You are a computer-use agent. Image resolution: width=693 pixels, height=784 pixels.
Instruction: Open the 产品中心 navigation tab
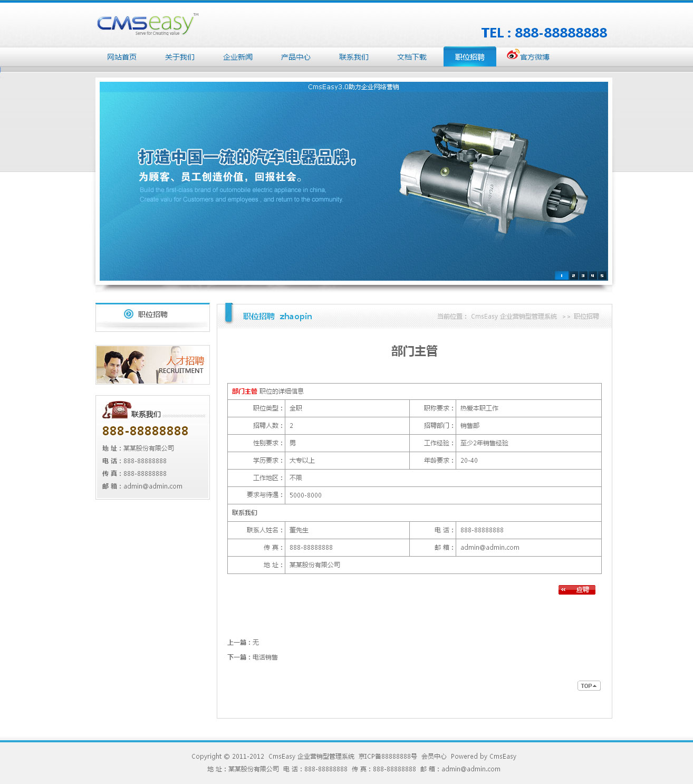(296, 57)
